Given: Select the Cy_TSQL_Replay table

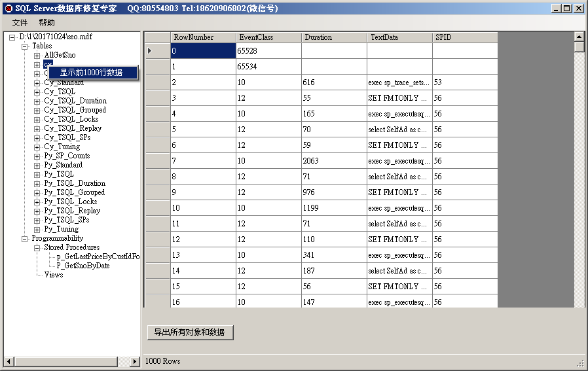Looking at the screenshot, I should (x=73, y=128).
